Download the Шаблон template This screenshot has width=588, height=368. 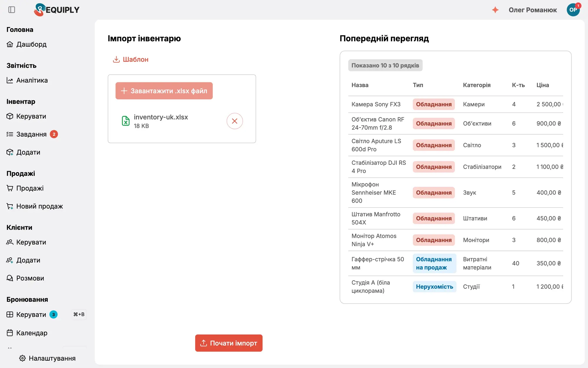[131, 59]
